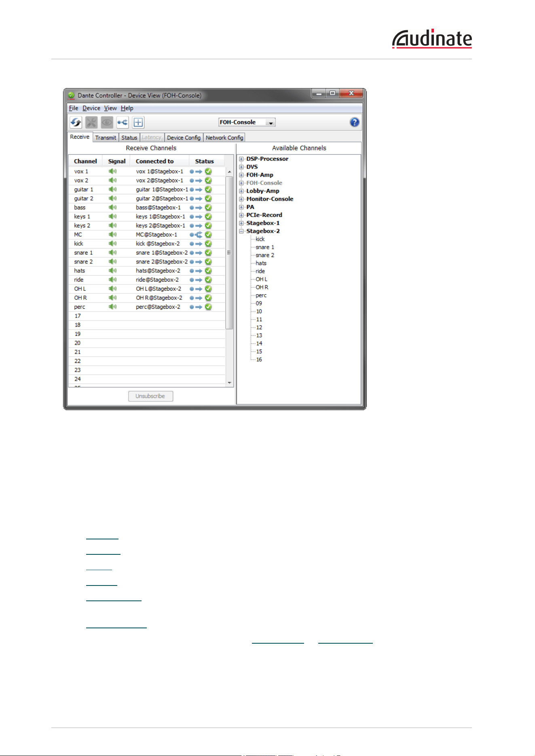
Task: Click unicast arrow icon for snare 2
Action: pos(196,262)
